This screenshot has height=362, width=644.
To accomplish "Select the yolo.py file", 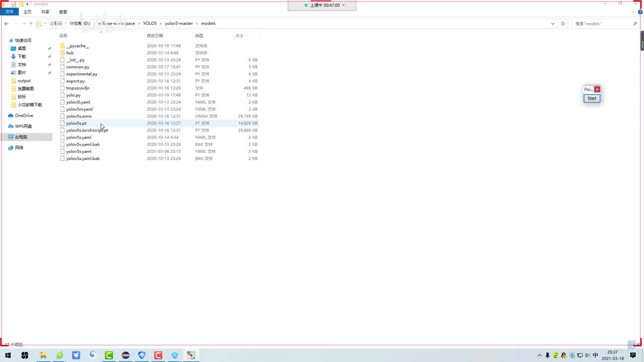I will pyautogui.click(x=73, y=95).
